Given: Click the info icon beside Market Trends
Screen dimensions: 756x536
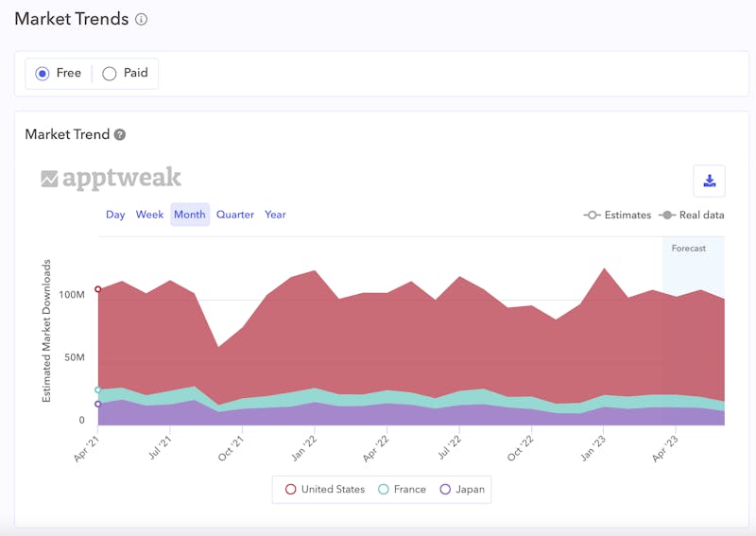Looking at the screenshot, I should point(142,19).
